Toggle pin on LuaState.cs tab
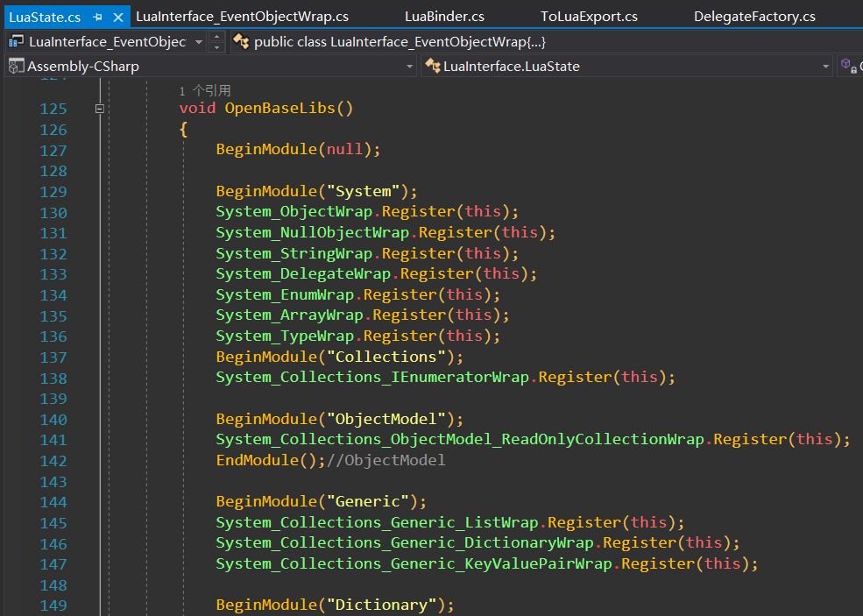Image resolution: width=863 pixels, height=616 pixels. coord(98,17)
